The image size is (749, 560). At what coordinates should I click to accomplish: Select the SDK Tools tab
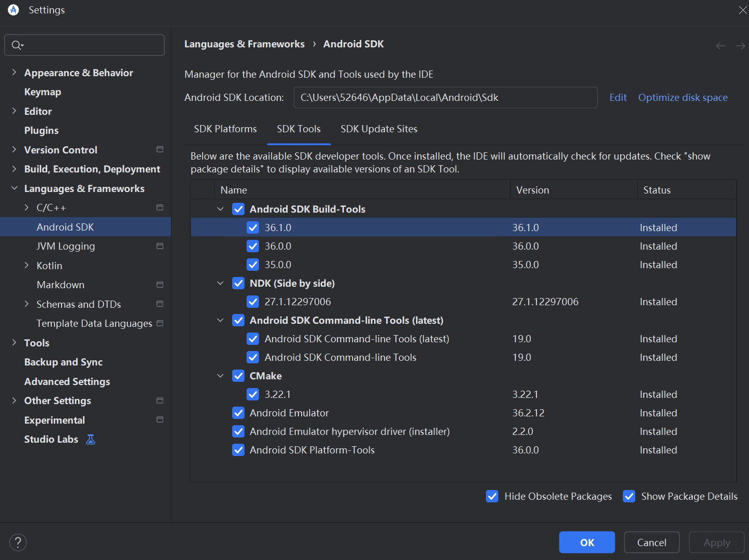pyautogui.click(x=299, y=129)
